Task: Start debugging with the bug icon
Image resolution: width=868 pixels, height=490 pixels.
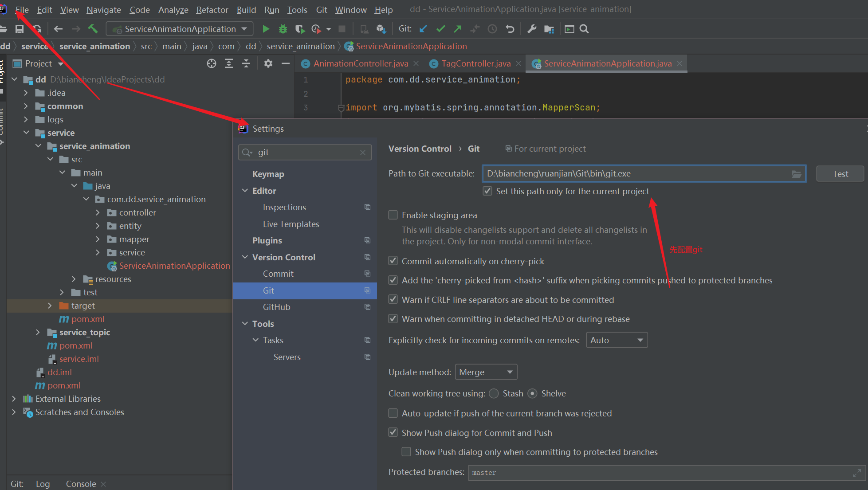Action: tap(283, 29)
